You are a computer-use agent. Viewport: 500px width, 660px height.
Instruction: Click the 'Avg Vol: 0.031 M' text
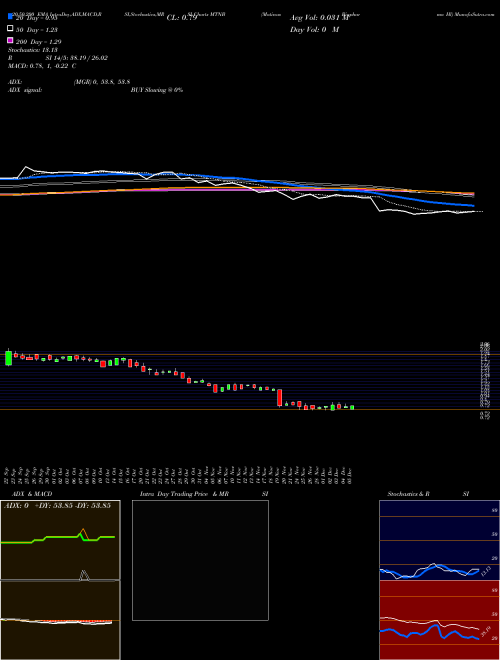320,18
